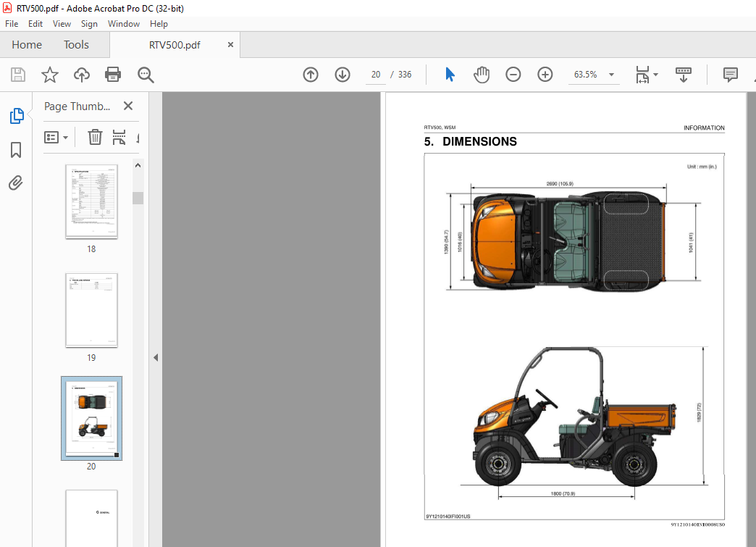Screen dimensions: 756x547
Task: Click the Adobe Acrobat app icon in title bar
Action: pos(7,8)
